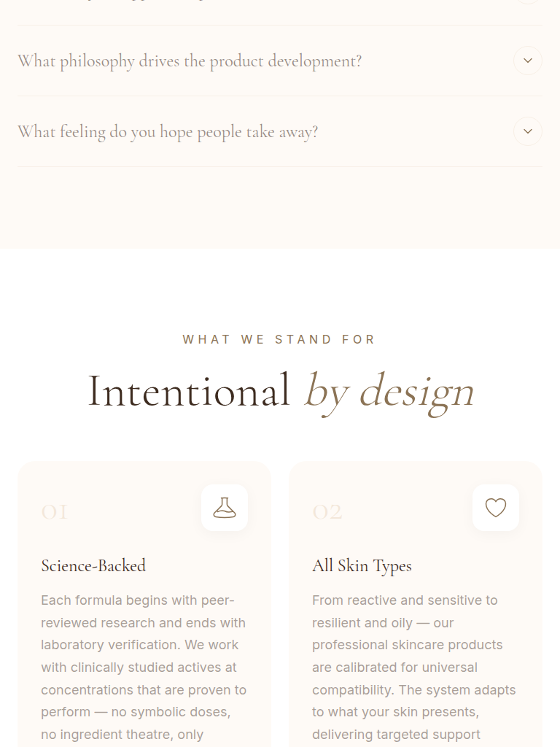
Task: Select the 'Science-Backed' card title
Action: pos(93,565)
